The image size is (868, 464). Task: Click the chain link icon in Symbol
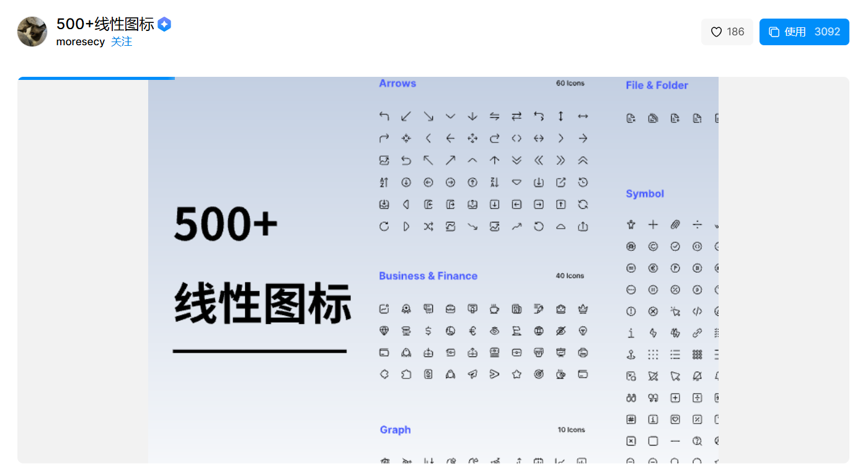(x=697, y=333)
